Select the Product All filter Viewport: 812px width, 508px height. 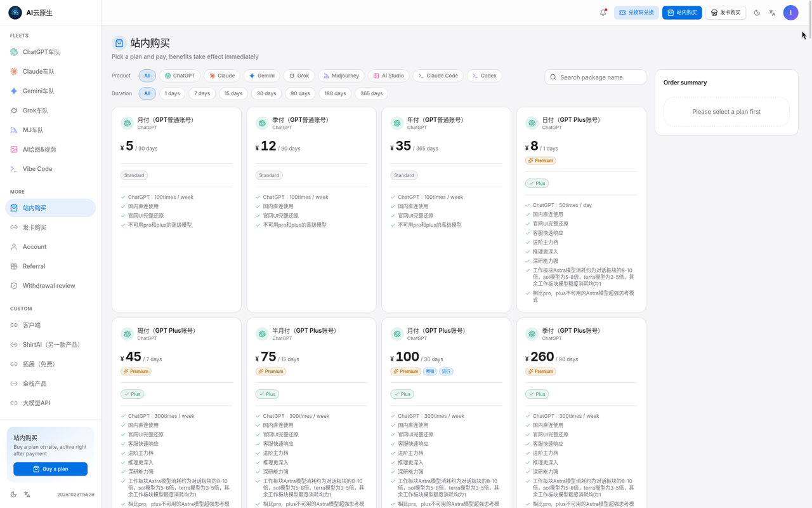coord(147,76)
